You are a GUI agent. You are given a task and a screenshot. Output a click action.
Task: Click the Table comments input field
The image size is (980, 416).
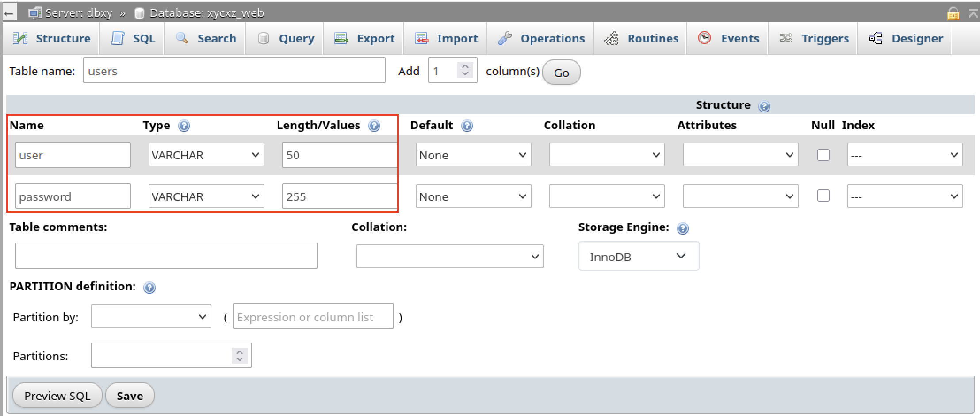(x=166, y=256)
